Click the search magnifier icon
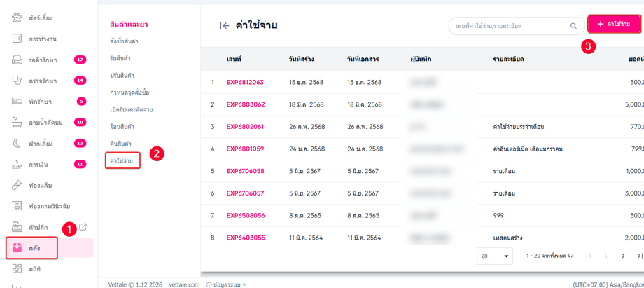Image resolution: width=644 pixels, height=288 pixels. (574, 26)
